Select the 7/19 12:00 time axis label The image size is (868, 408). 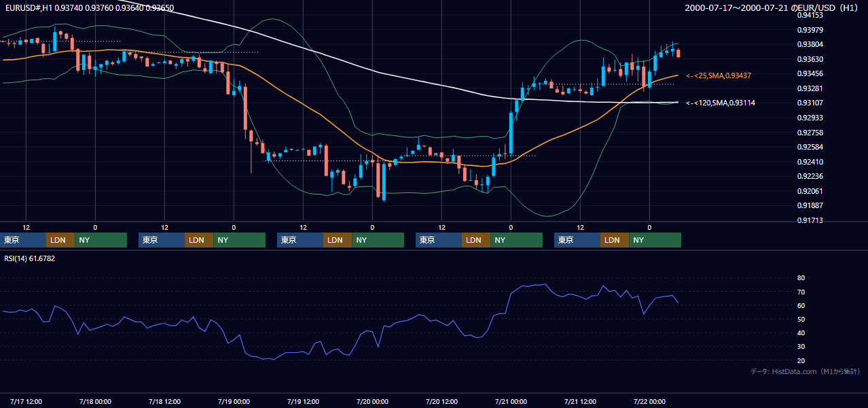304,402
